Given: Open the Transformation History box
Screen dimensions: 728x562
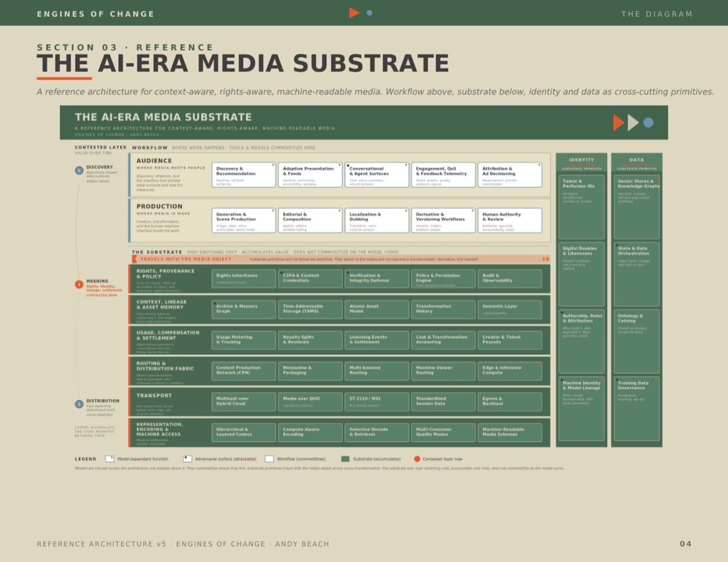Looking at the screenshot, I should 443,309.
